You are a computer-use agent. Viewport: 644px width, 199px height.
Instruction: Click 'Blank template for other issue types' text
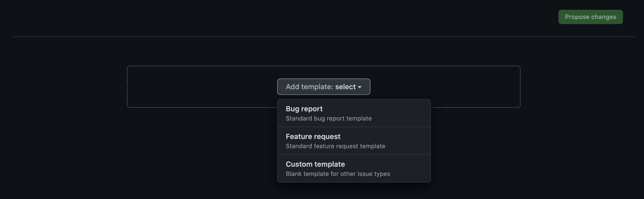(338, 174)
